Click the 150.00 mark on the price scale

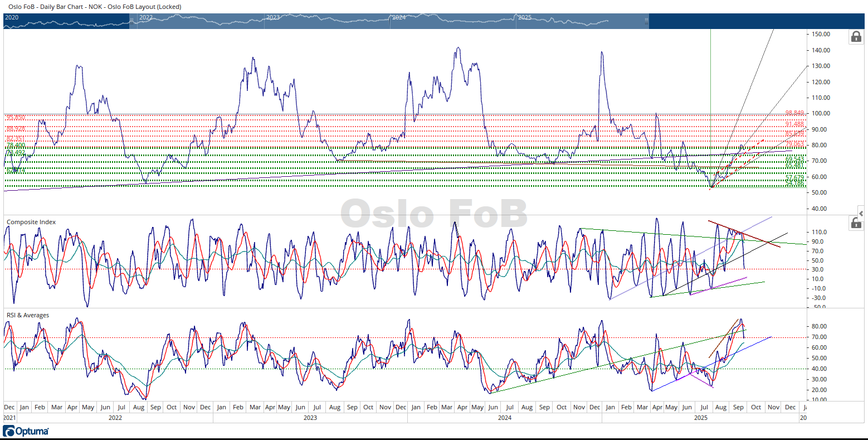[821, 34]
